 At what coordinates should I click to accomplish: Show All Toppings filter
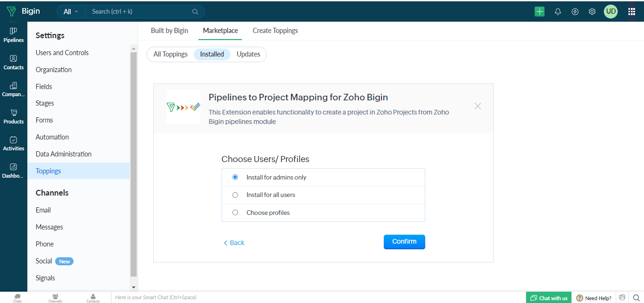pyautogui.click(x=171, y=54)
